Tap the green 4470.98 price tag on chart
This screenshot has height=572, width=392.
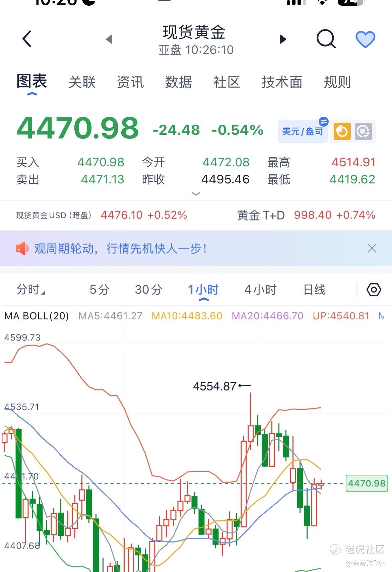tap(367, 483)
